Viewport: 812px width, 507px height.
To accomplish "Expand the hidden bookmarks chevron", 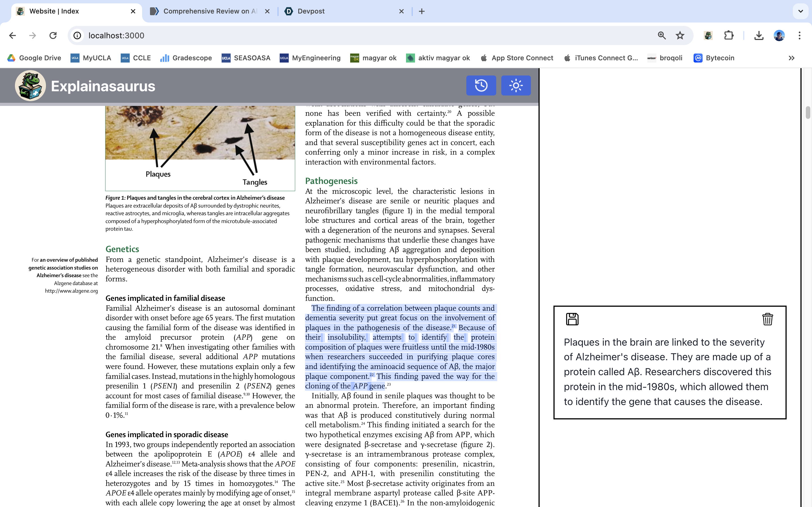I will point(791,58).
